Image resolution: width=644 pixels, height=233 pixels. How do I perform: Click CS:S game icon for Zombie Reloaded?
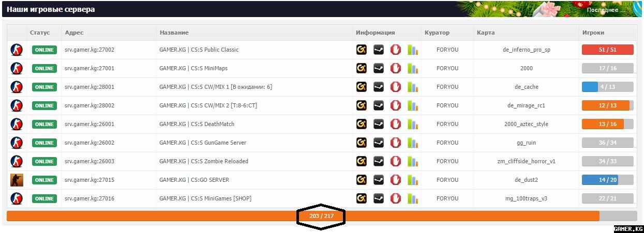(17, 161)
